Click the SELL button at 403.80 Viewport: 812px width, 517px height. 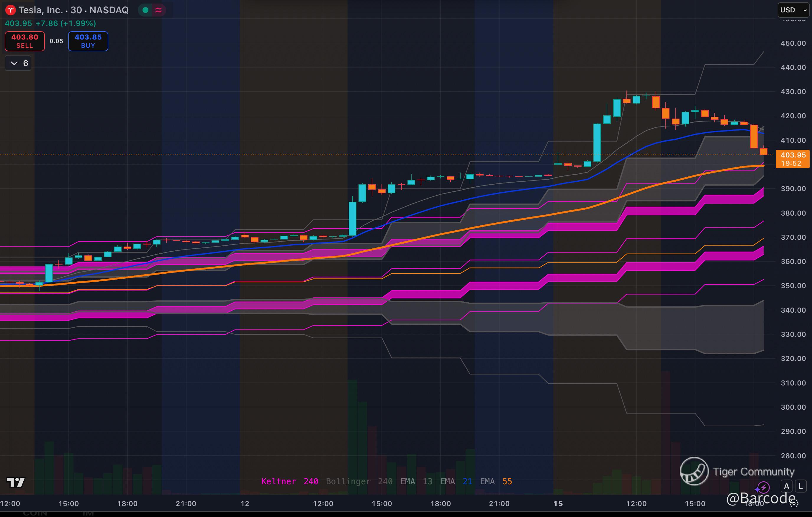pyautogui.click(x=24, y=41)
